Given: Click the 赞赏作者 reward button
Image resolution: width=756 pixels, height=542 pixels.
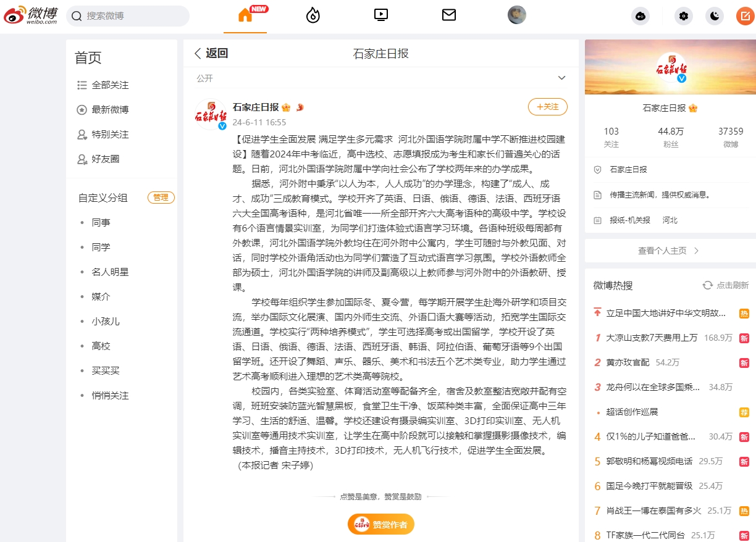Looking at the screenshot, I should tap(381, 524).
